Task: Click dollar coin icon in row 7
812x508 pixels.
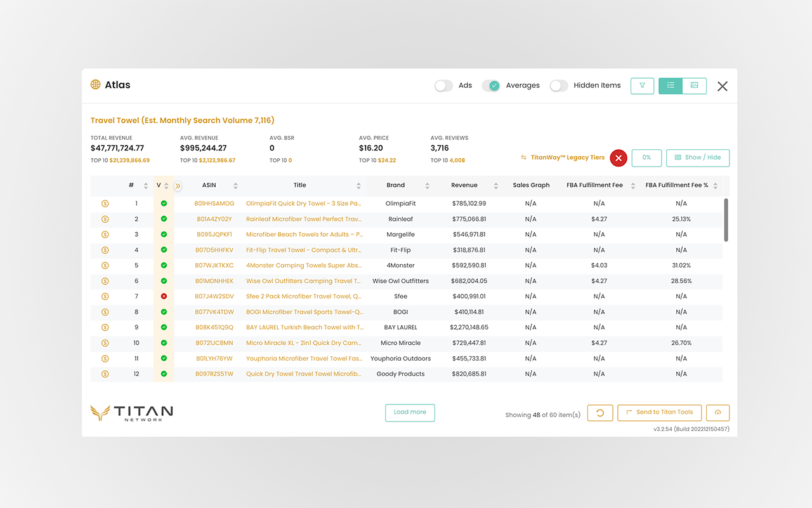Action: click(x=105, y=297)
